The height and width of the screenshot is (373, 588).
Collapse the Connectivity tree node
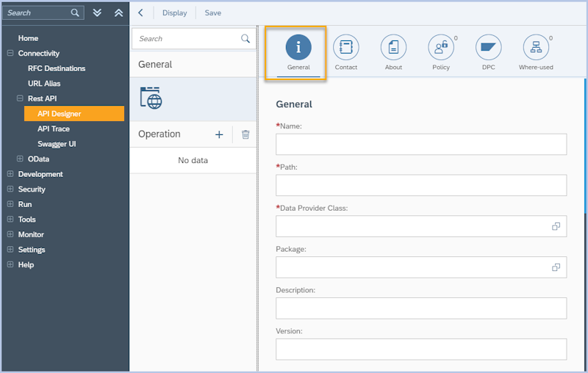pyautogui.click(x=10, y=54)
